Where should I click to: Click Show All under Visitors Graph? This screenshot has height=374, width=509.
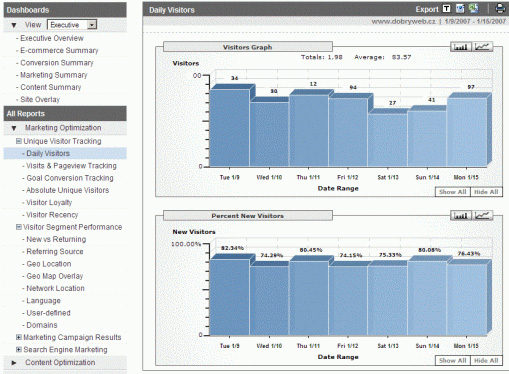pyautogui.click(x=452, y=192)
